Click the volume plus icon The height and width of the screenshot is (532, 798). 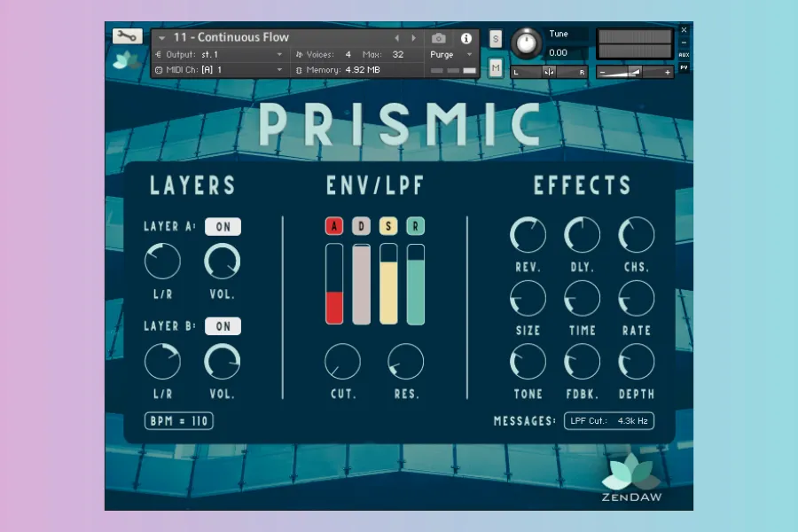(667, 73)
